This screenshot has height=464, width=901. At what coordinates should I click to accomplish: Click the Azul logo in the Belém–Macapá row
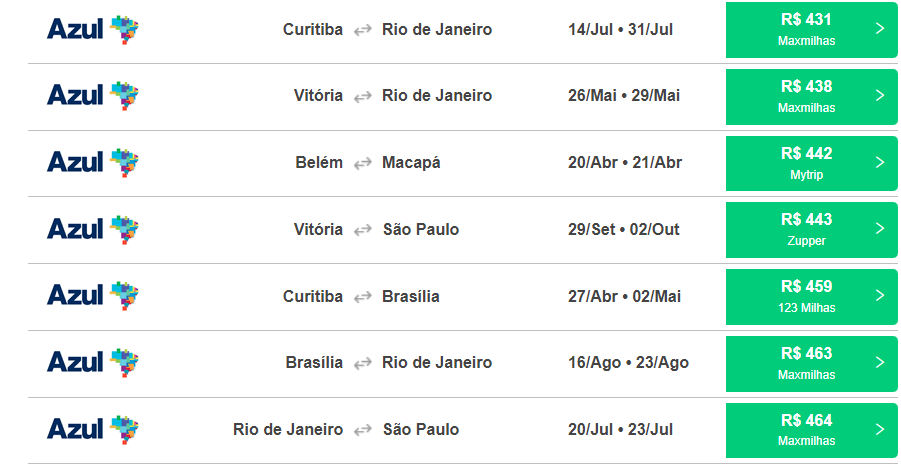click(x=93, y=163)
